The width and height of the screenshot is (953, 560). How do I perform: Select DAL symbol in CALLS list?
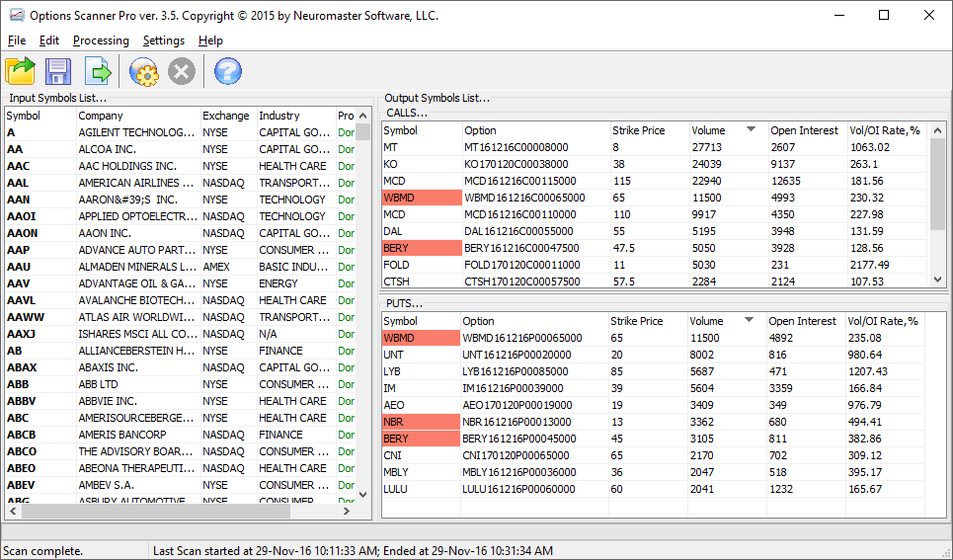(393, 231)
